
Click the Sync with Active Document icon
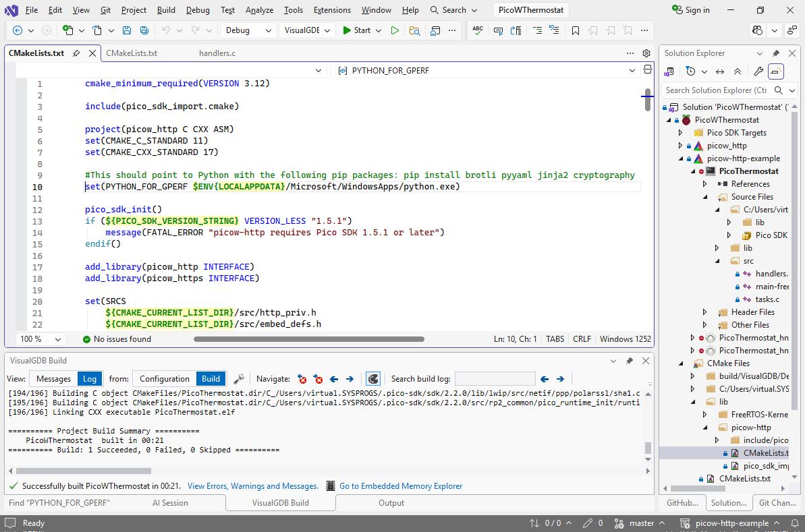[x=720, y=71]
